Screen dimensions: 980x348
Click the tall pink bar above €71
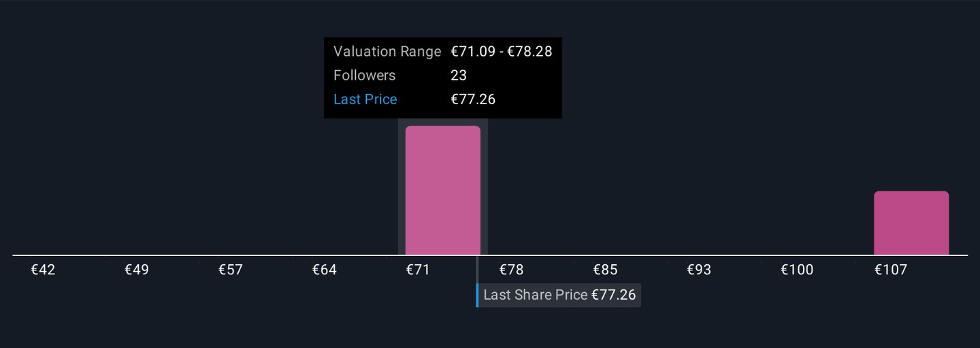pyautogui.click(x=442, y=191)
